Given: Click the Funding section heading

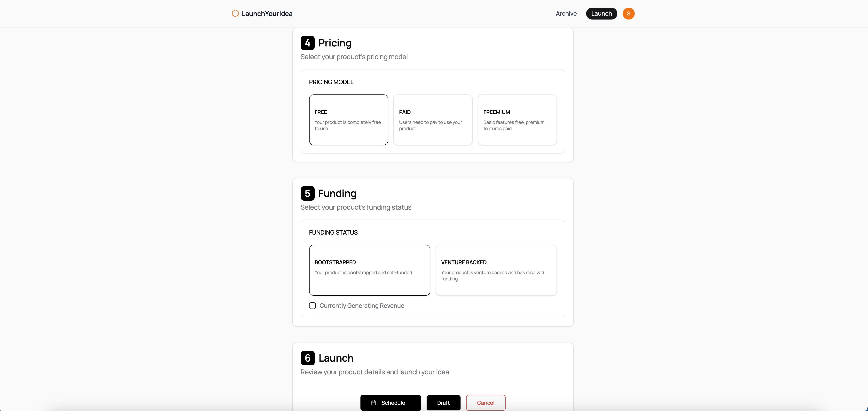Looking at the screenshot, I should point(337,193).
